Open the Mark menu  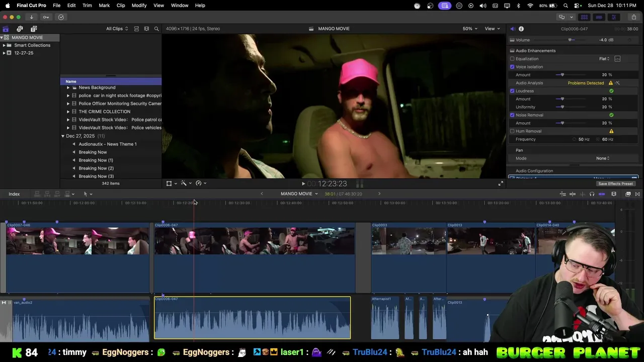coord(104,6)
